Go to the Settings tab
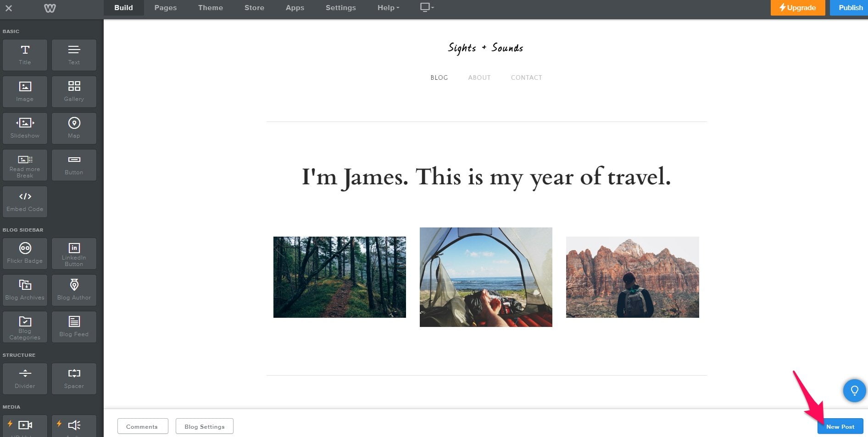Screen dimensions: 868x437 pyautogui.click(x=341, y=8)
